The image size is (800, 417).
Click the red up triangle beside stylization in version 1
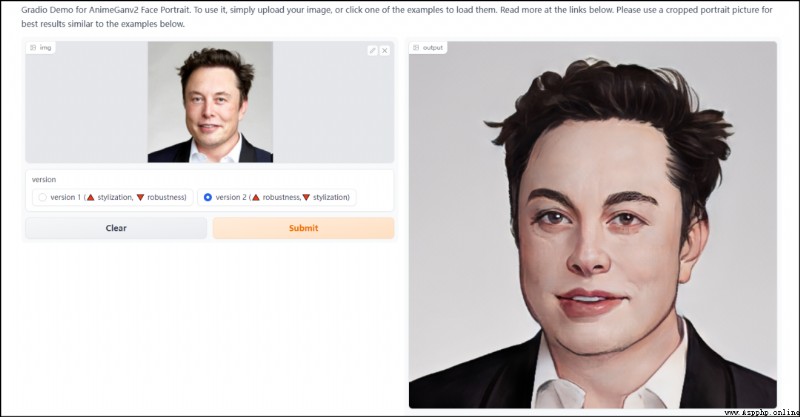[x=91, y=198]
